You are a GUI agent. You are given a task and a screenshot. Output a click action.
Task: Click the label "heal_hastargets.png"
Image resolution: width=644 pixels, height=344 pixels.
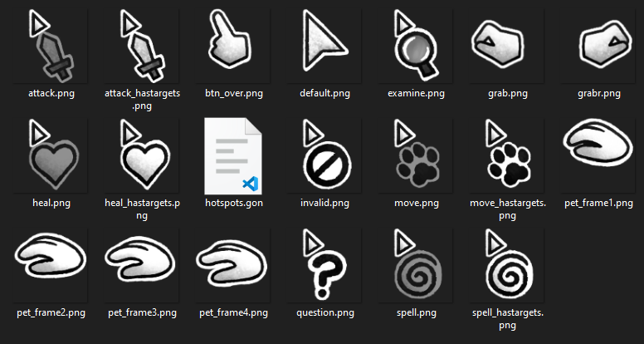(143, 209)
